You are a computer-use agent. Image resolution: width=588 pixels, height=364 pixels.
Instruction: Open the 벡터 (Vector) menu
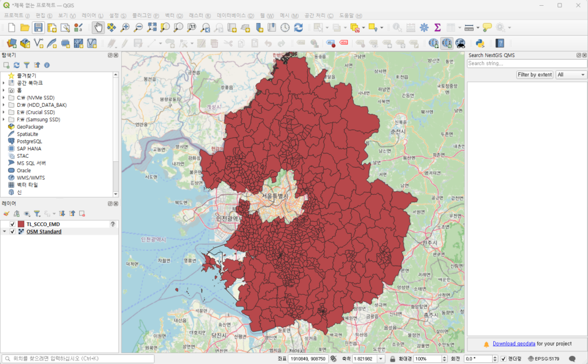coord(170,15)
